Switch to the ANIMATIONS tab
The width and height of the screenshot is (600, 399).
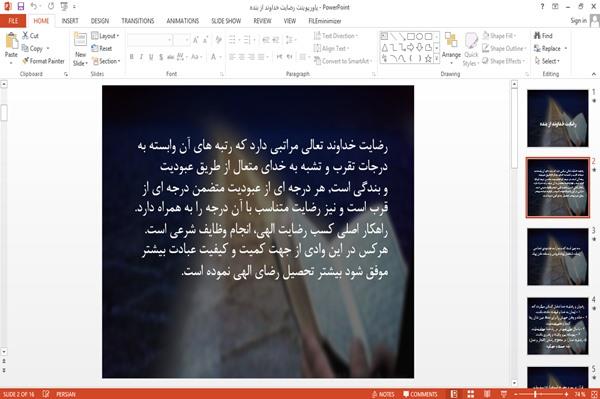[x=183, y=21]
